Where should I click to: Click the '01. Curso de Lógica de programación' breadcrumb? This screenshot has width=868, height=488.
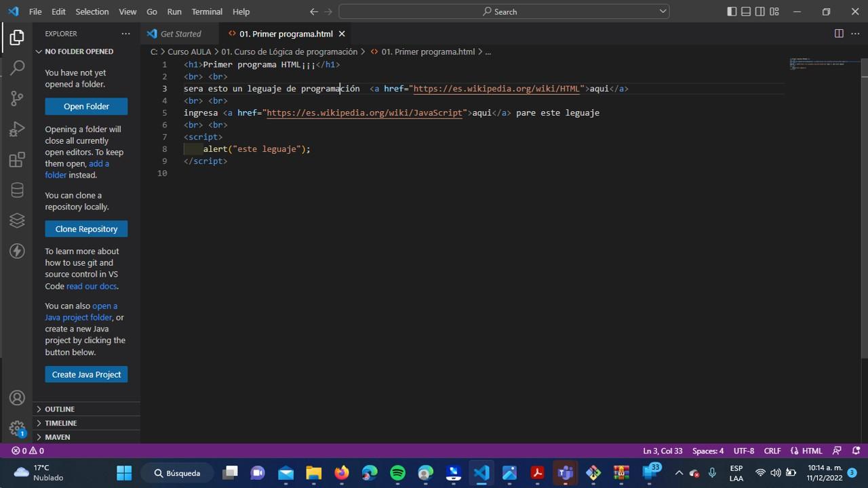click(289, 52)
